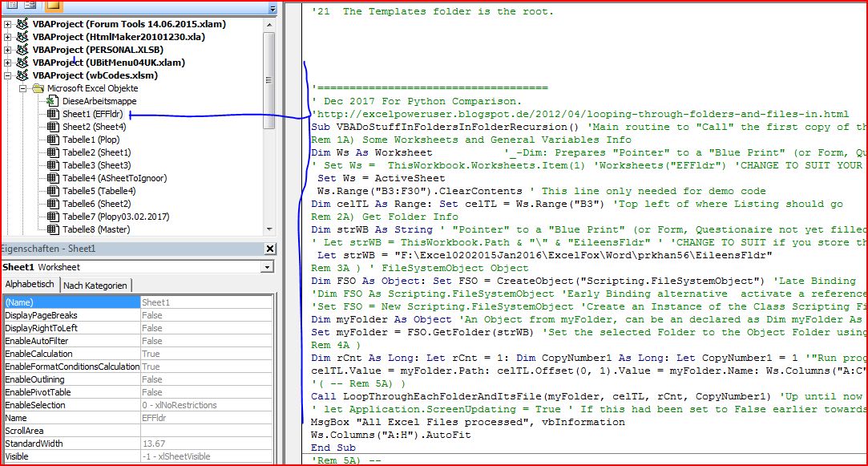Click the 'End Sub' code line
This screenshot has width=868, height=466.
click(x=333, y=448)
